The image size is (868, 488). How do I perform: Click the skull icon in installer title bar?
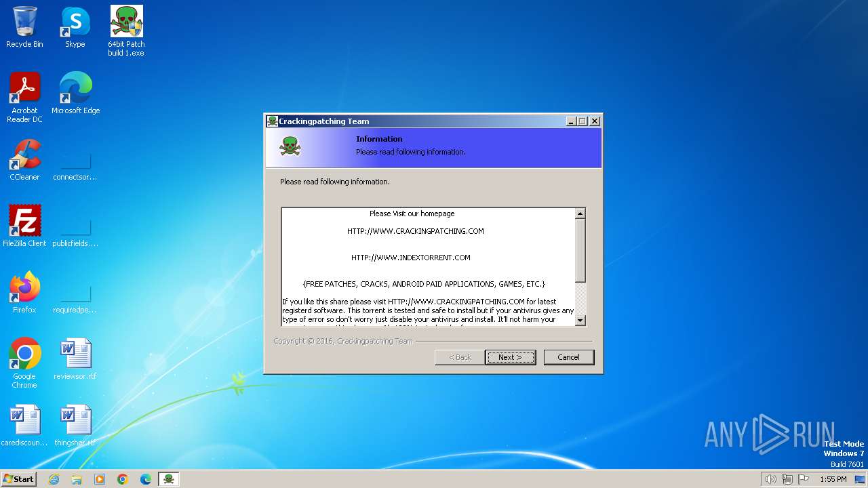tap(272, 121)
